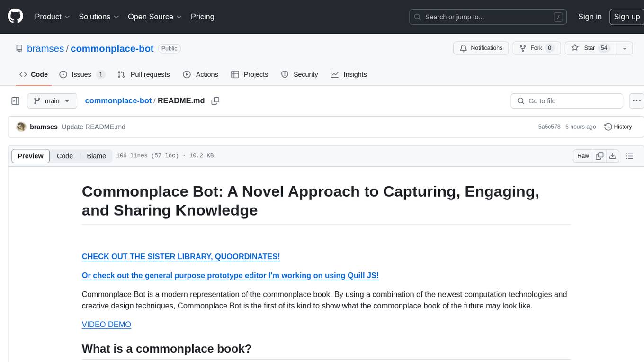This screenshot has width=644, height=362.
Task: Switch to the Insights tab
Action: pos(349,74)
